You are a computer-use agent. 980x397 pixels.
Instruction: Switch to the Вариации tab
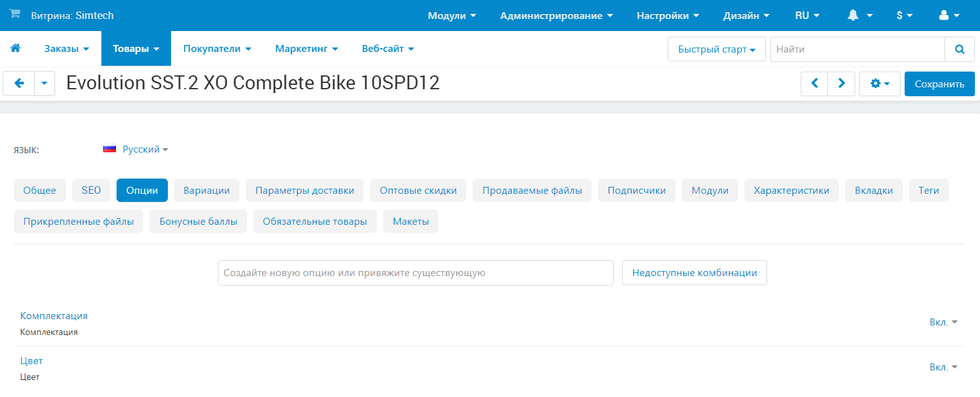coord(207,190)
